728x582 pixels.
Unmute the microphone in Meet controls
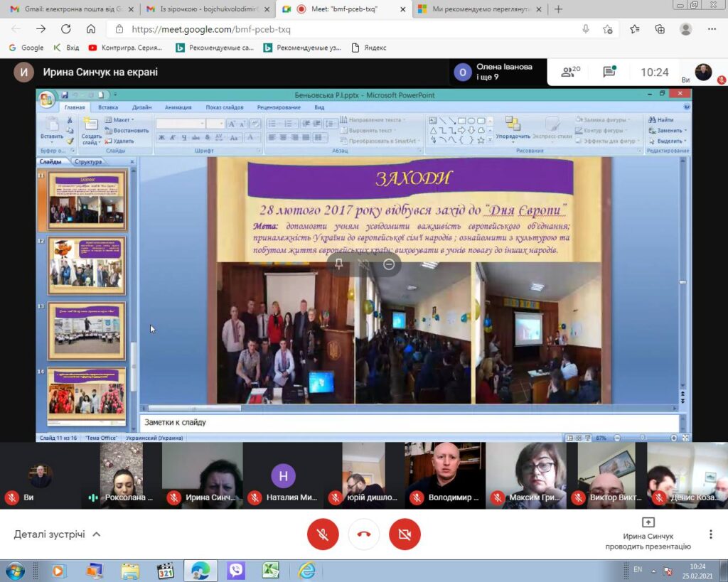(x=323, y=534)
